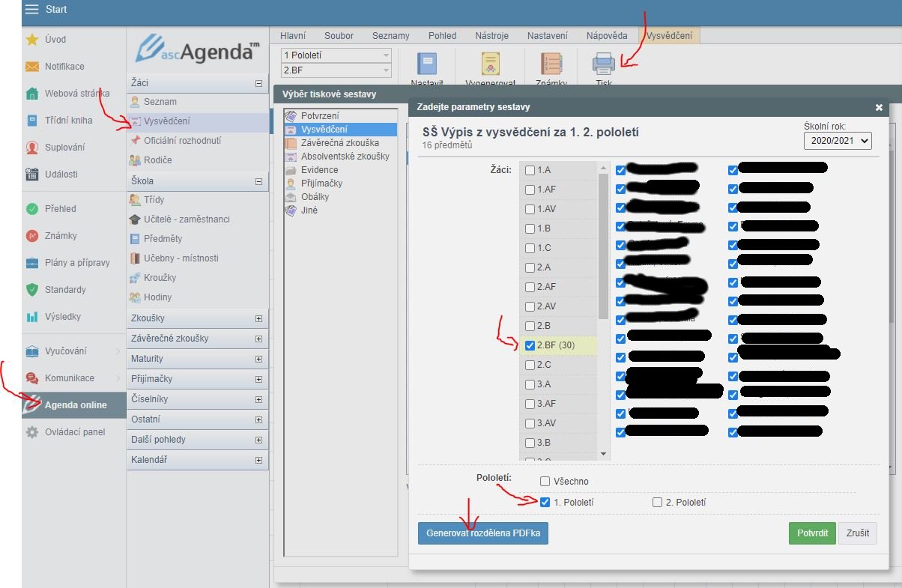Click the Tisk printer icon
The width and height of the screenshot is (902, 588).
point(604,64)
